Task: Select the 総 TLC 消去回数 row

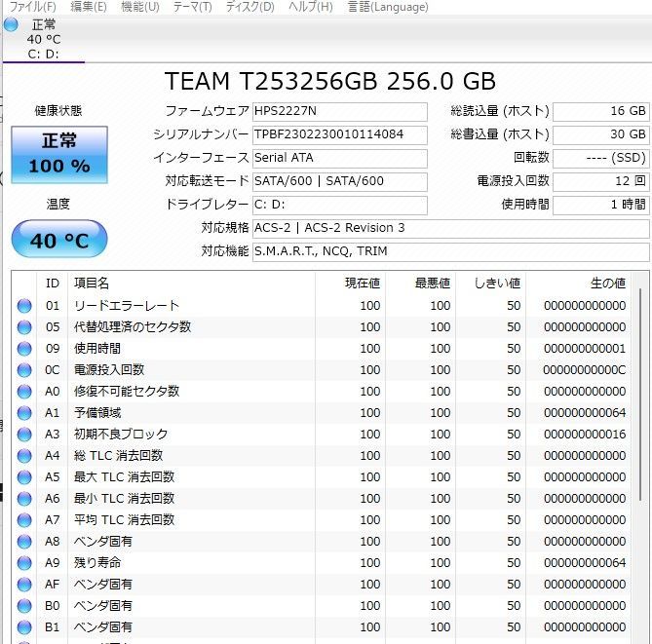Action: pyautogui.click(x=322, y=456)
